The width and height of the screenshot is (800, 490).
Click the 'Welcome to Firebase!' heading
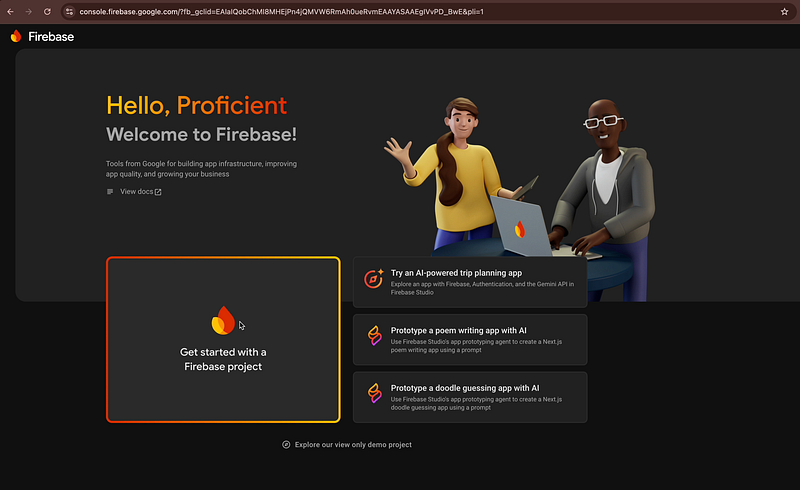coord(201,134)
